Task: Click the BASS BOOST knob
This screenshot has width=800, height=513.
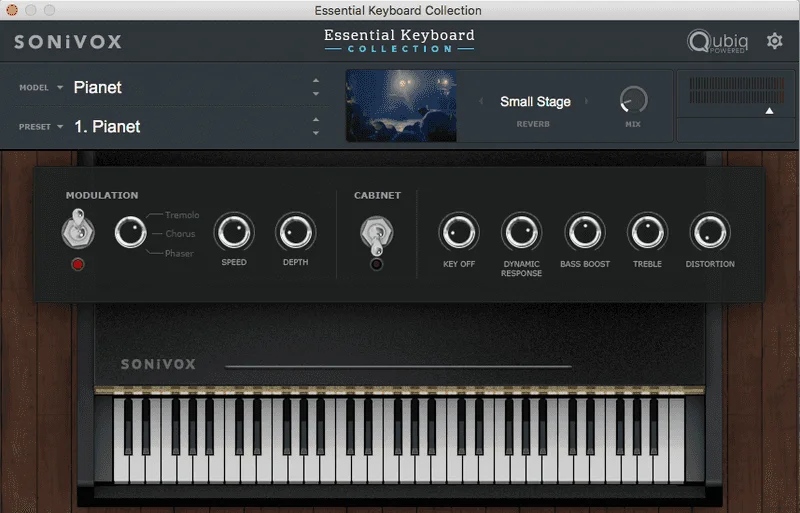Action: [585, 232]
